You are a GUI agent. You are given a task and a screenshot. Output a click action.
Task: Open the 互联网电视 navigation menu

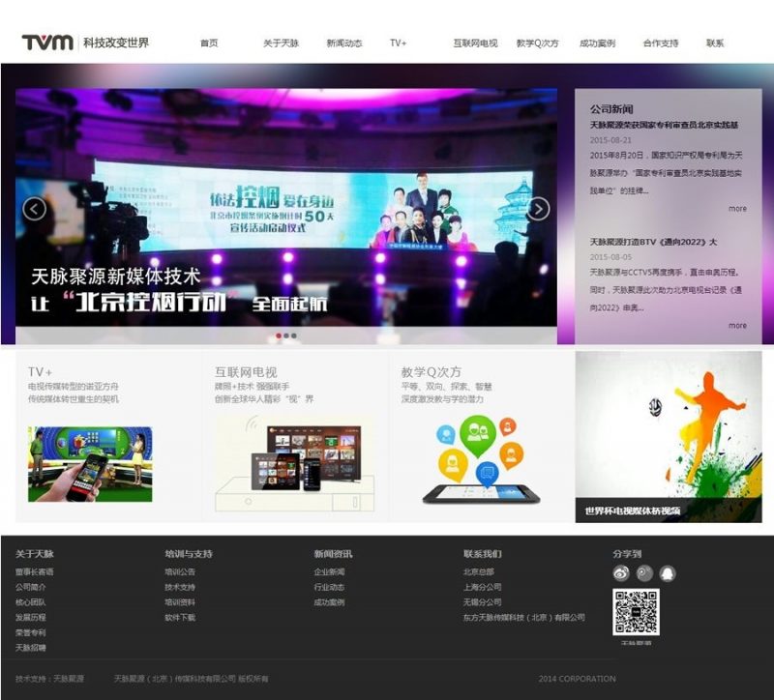click(x=475, y=44)
